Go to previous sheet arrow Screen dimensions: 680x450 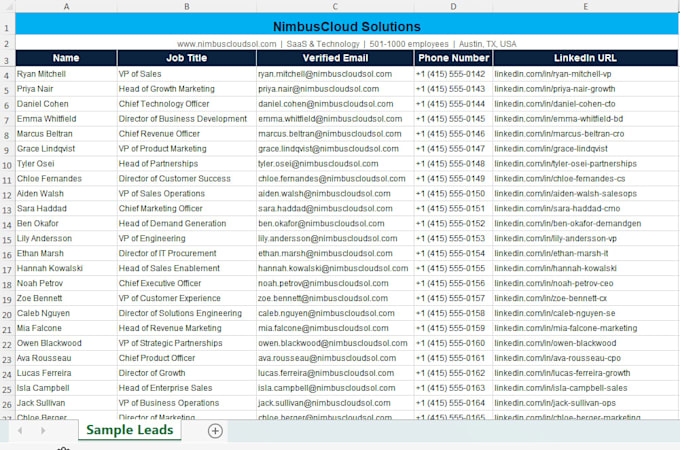pyautogui.click(x=20, y=431)
